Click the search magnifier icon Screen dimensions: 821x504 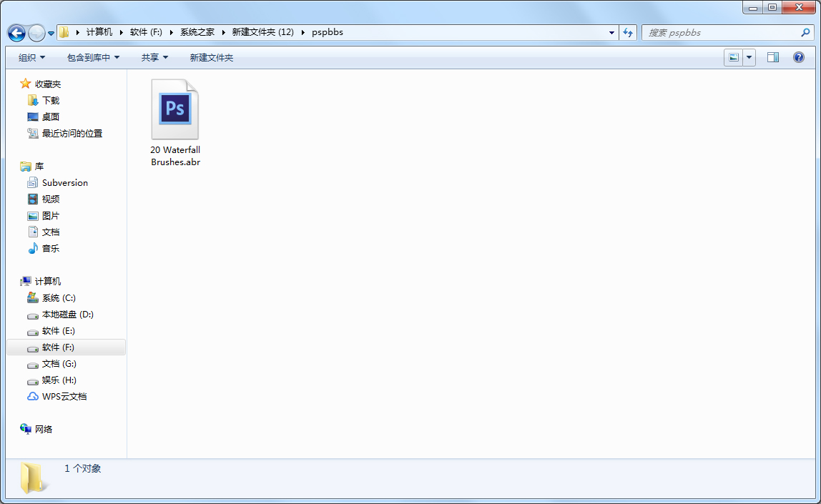coord(805,32)
